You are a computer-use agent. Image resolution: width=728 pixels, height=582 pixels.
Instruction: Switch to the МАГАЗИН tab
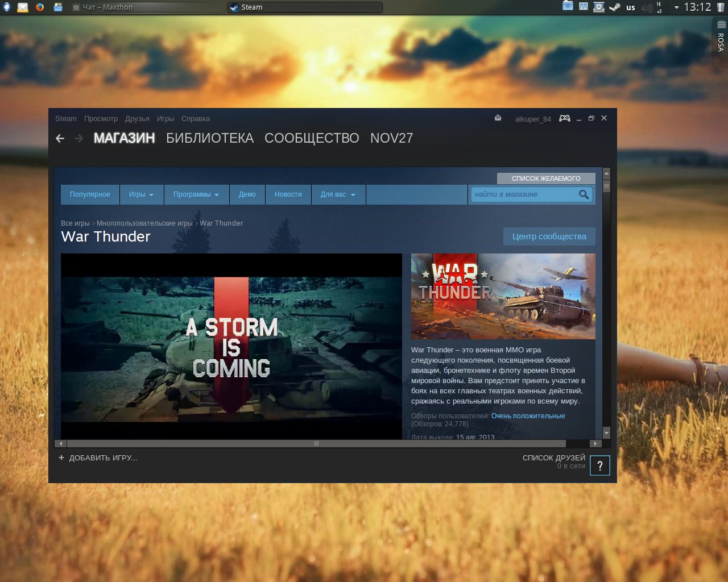point(125,138)
